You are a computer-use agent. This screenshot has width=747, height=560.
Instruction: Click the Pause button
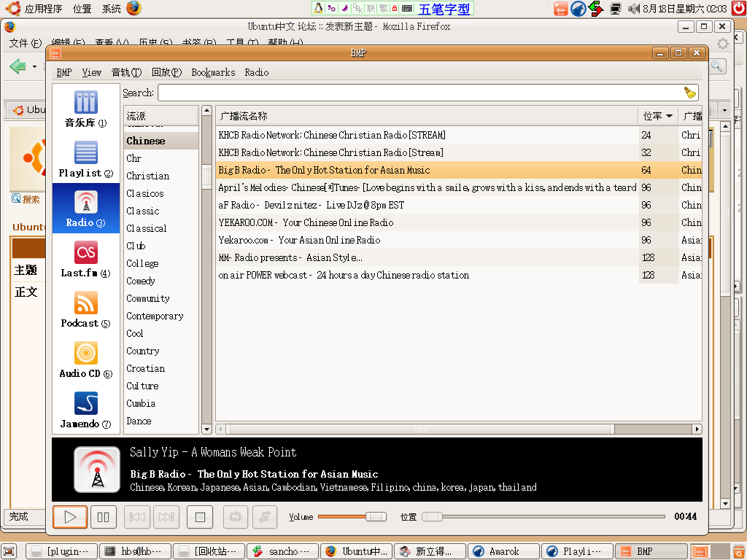pyautogui.click(x=104, y=517)
